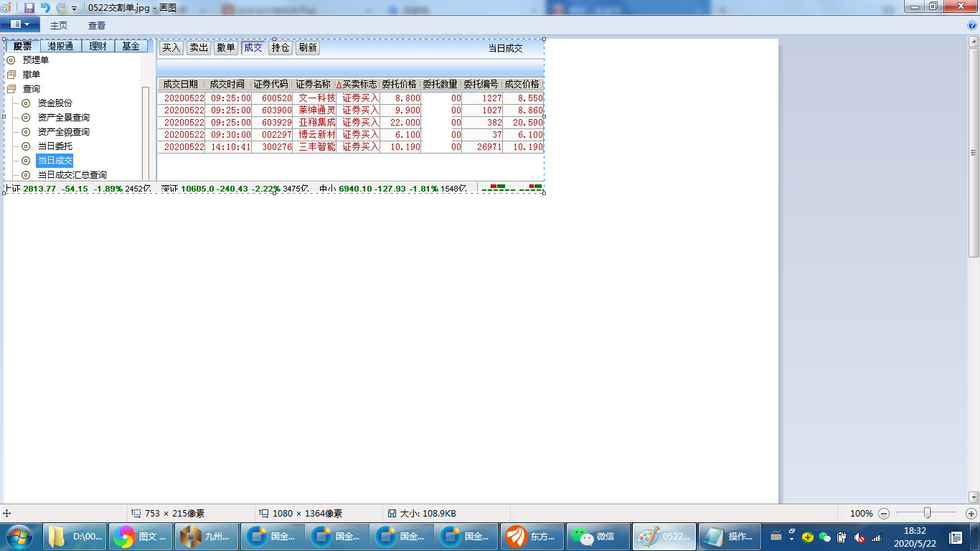This screenshot has height=551, width=980.
Task: Open 微信 WeChat from the taskbar
Action: pos(598,537)
